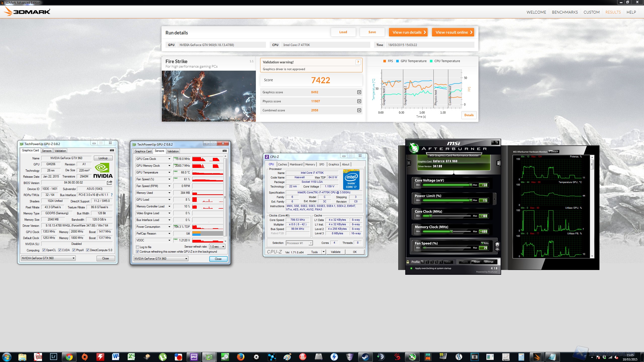Click the GPU-Z BIOS share/export icon

(109, 183)
